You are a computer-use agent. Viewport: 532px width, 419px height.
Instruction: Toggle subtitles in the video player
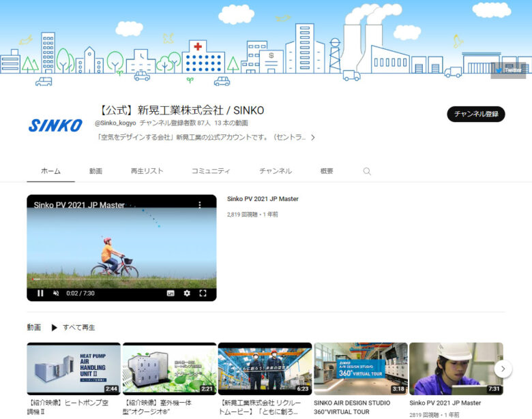(171, 293)
